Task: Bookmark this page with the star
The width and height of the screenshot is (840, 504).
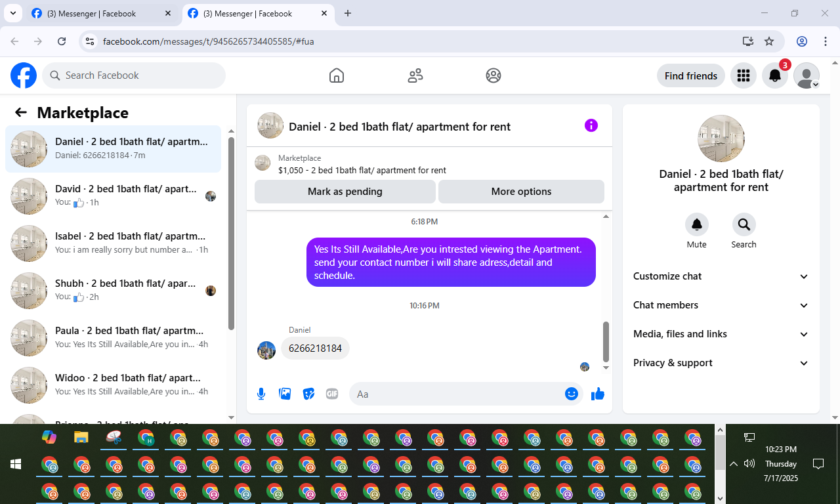Action: pyautogui.click(x=769, y=41)
